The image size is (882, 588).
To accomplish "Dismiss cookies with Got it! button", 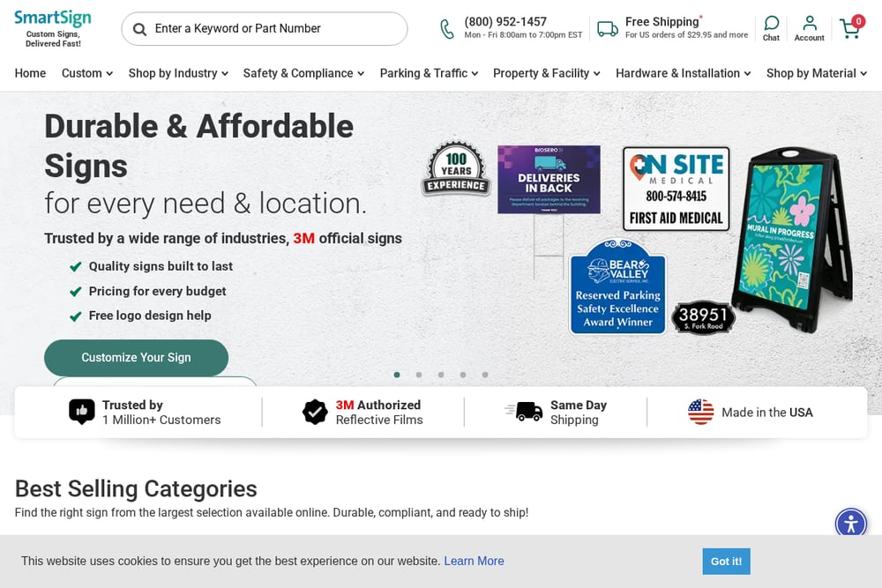I will [x=726, y=561].
